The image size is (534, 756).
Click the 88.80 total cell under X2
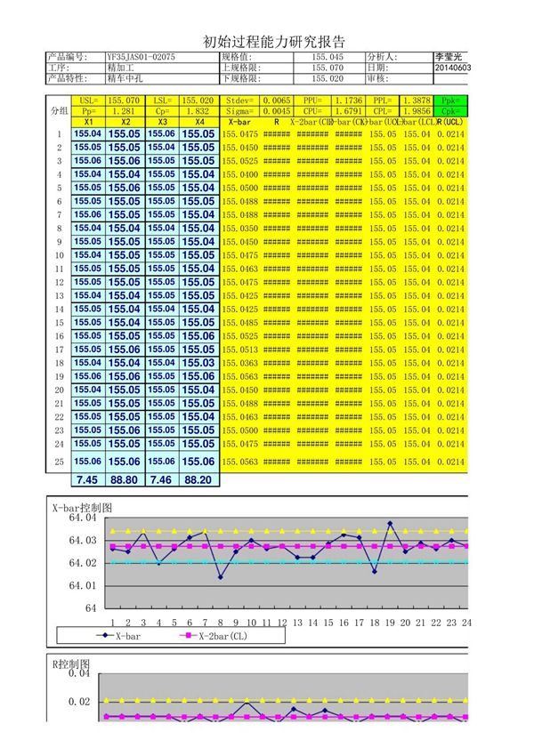[x=125, y=479]
